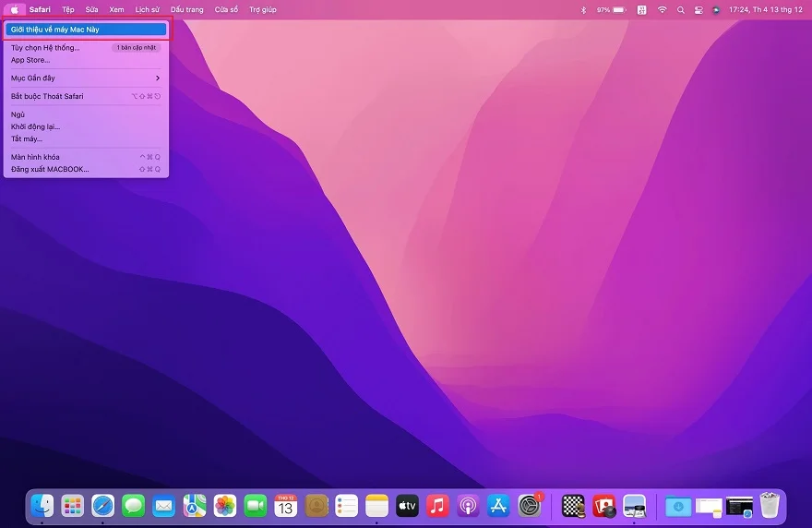Choose 'Bắt buộc Thoát Safari' in the menu
812x528 pixels.
click(x=48, y=96)
